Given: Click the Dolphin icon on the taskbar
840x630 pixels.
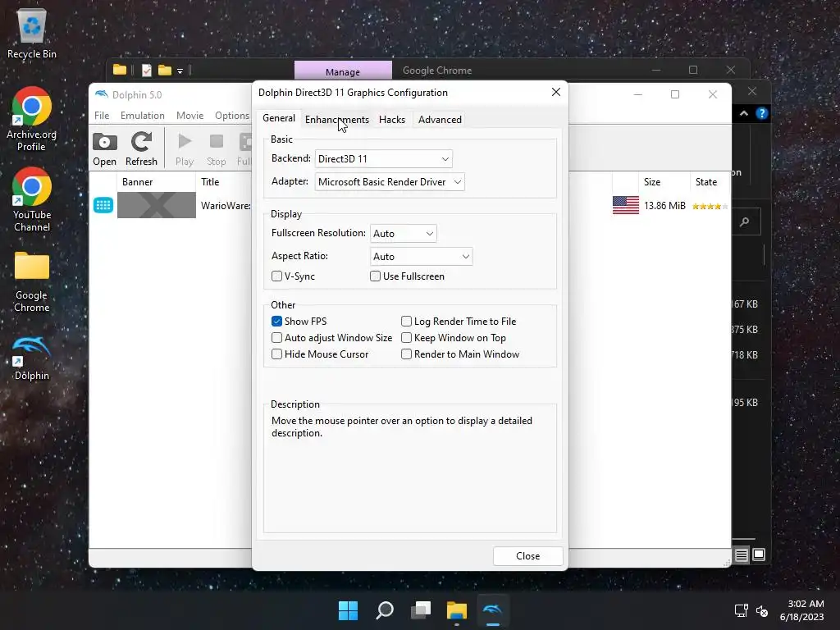Looking at the screenshot, I should [493, 610].
